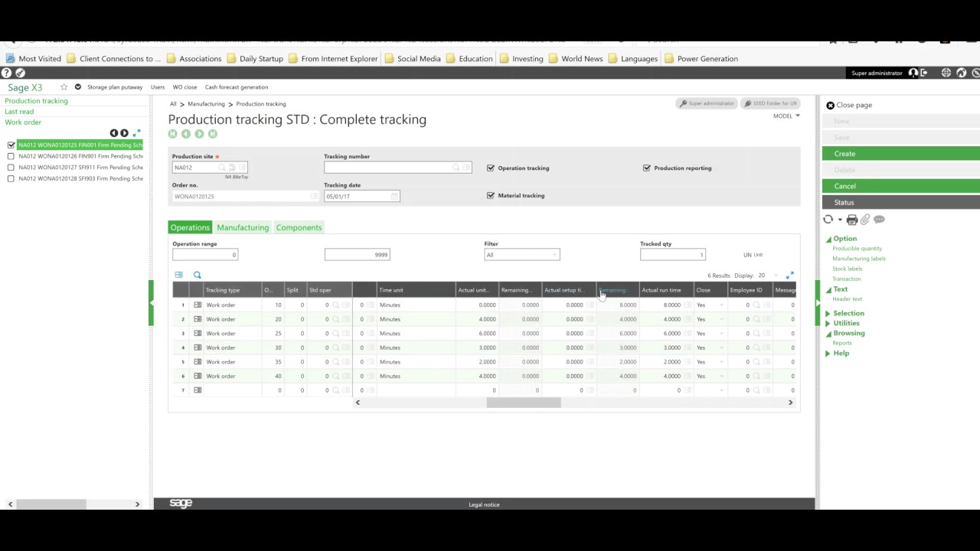The image size is (980, 551).
Task: Open the help question mark icon
Action: click(6, 73)
